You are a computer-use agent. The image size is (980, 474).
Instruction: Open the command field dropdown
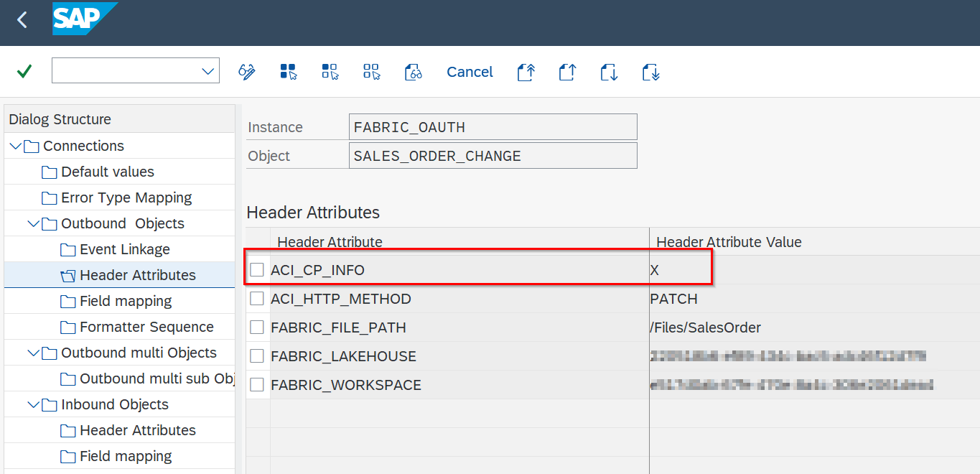[x=208, y=71]
